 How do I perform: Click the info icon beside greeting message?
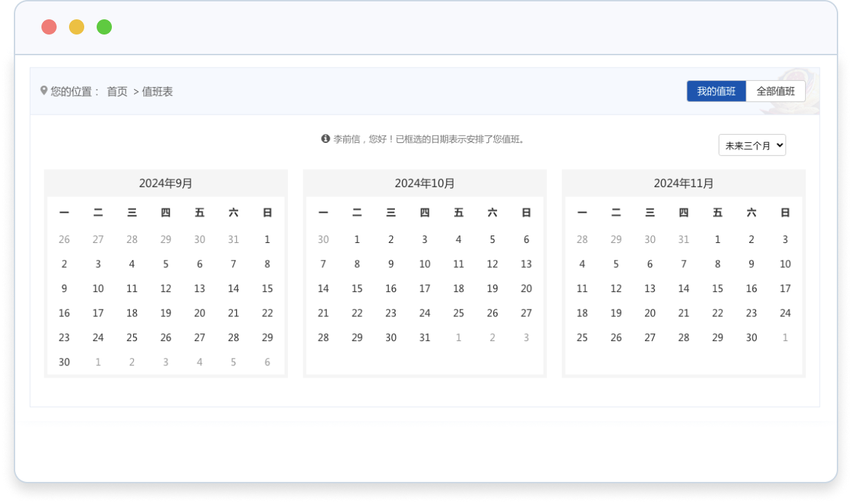click(326, 139)
